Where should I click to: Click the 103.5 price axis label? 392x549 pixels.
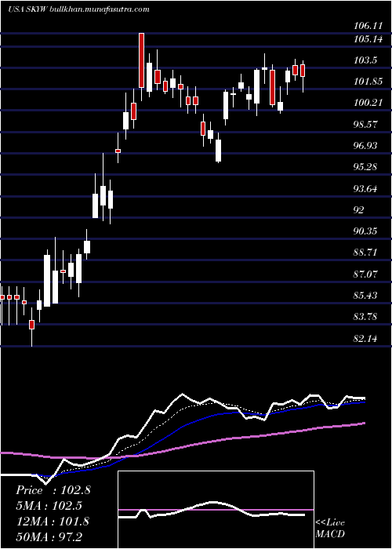[x=365, y=60]
